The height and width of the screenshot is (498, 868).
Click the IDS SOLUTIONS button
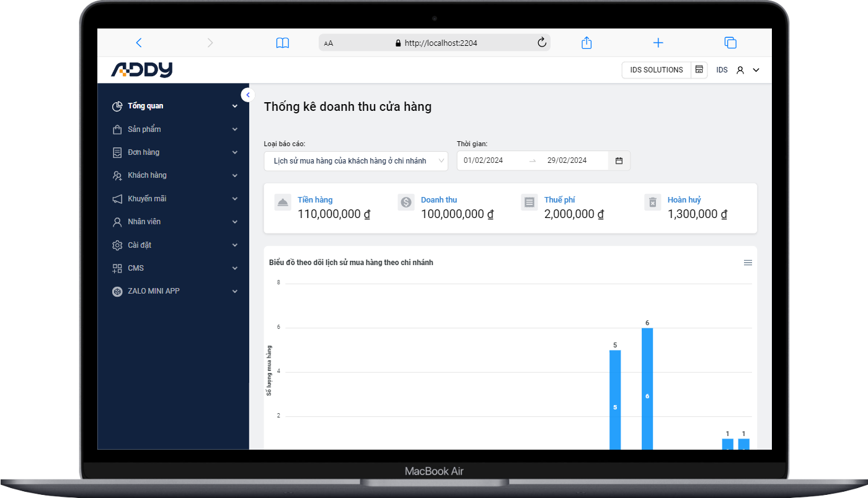click(656, 70)
